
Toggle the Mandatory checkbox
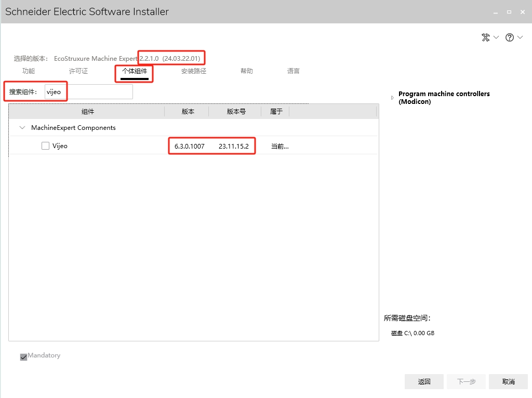(x=23, y=357)
